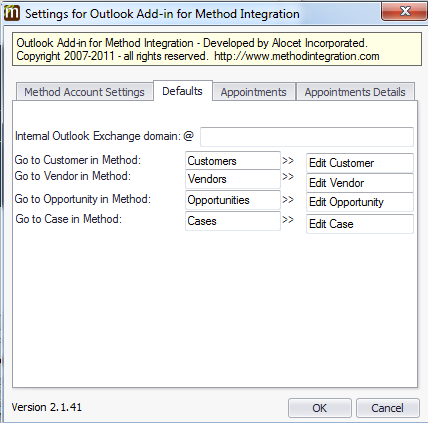Click the Cases tab field
The image size is (428, 423).
(233, 221)
